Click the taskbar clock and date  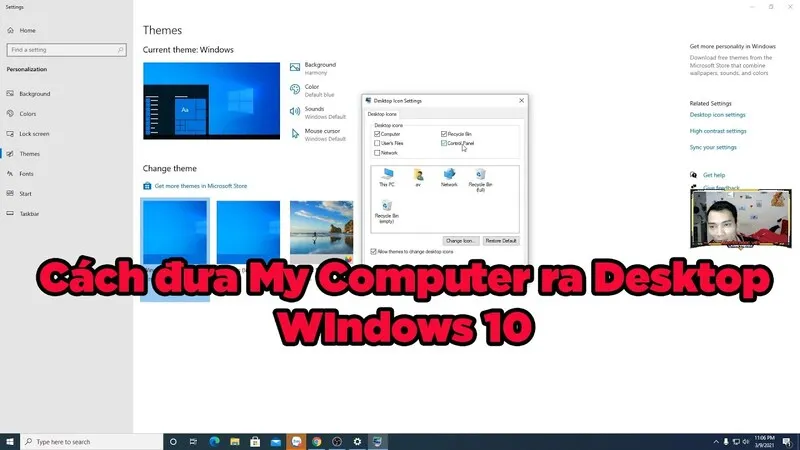coord(764,442)
